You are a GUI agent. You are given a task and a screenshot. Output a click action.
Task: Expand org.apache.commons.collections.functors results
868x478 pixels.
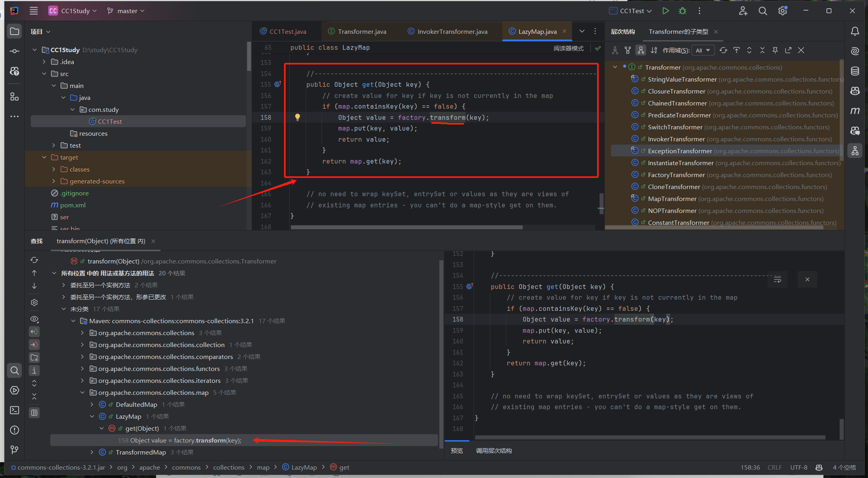(x=82, y=369)
